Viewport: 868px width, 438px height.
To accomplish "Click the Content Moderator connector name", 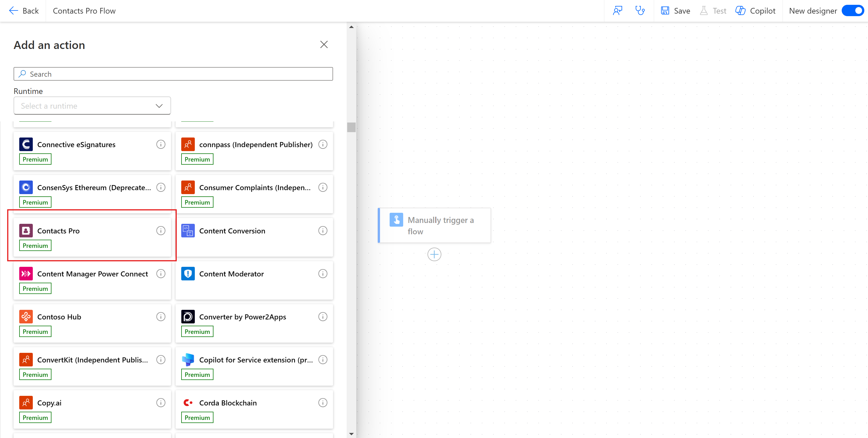I will pos(232,274).
